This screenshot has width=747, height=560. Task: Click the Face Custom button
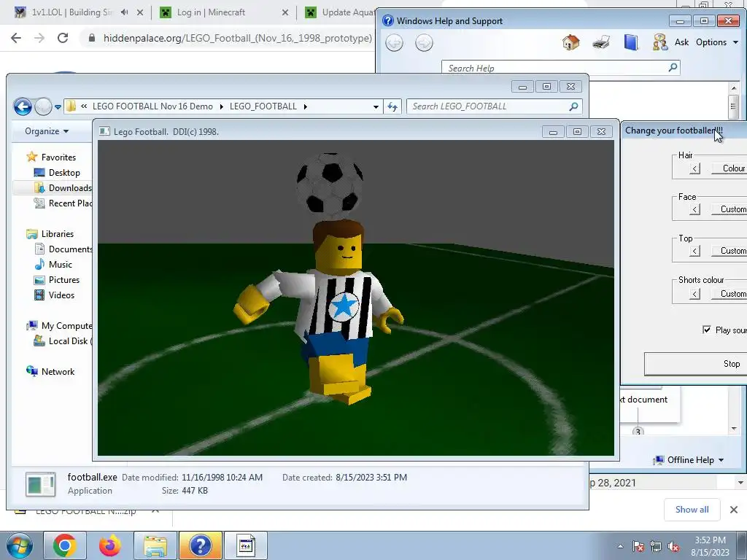point(729,209)
